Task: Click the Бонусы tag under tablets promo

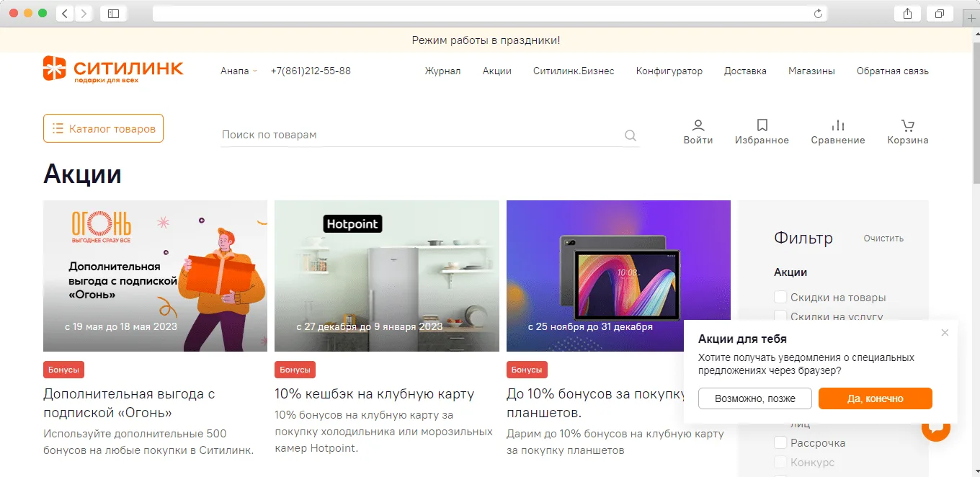Action: [527, 370]
